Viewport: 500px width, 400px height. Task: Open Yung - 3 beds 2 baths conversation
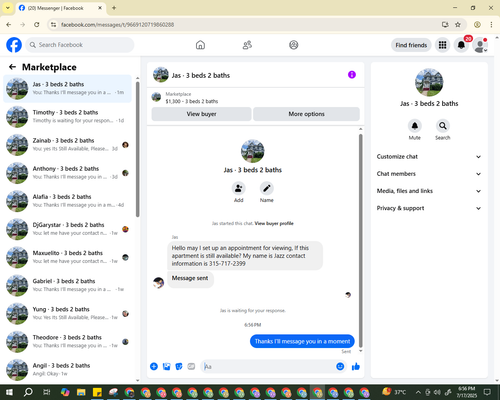point(67,314)
